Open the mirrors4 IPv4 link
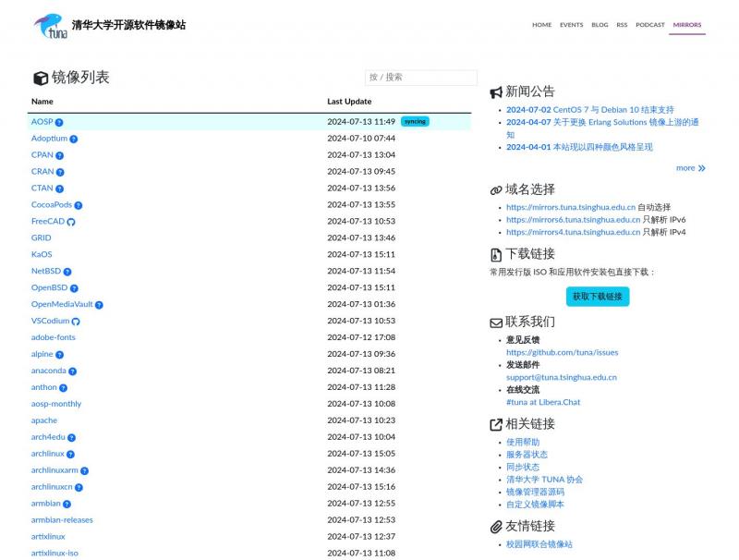Screen dimensions: 739x560 (x=573, y=232)
